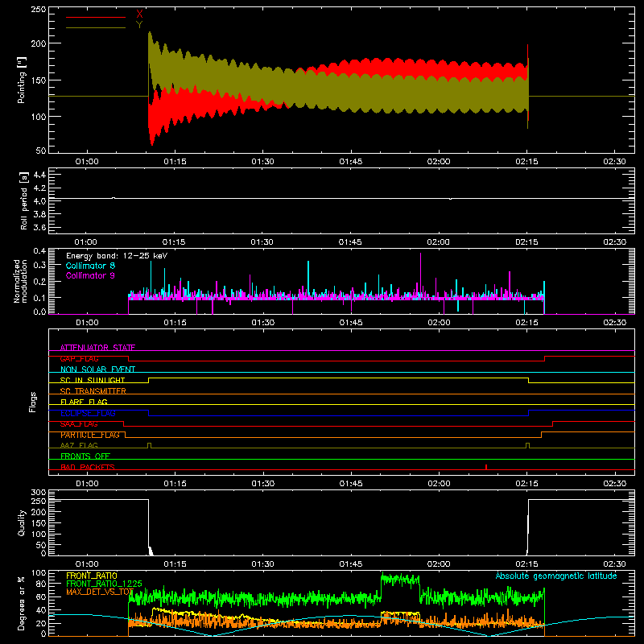Click the 'Quality' y-axis title

point(22,522)
